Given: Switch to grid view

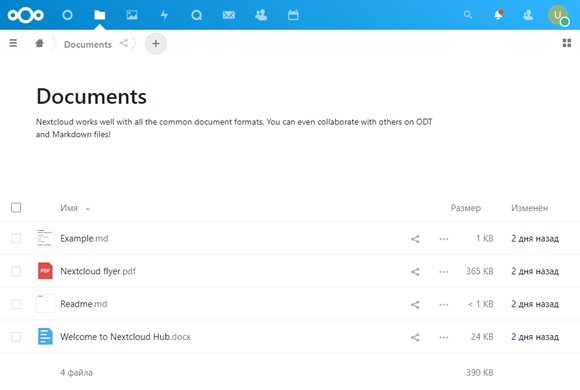Looking at the screenshot, I should click(567, 43).
